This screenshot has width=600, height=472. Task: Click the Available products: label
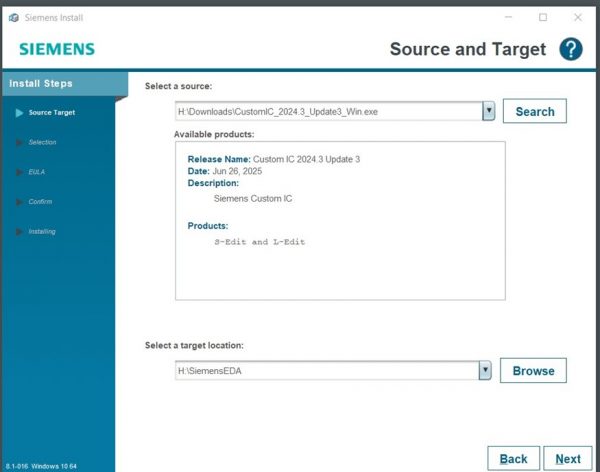(x=214, y=134)
